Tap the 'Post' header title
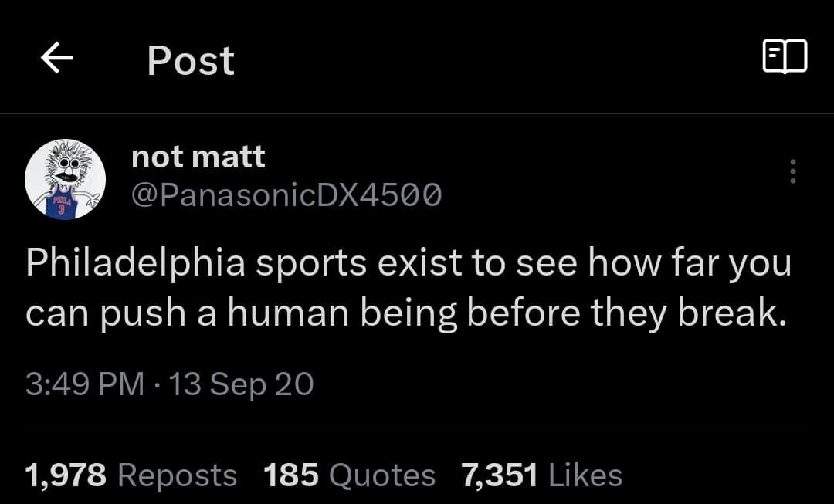The width and height of the screenshot is (834, 504). point(191,60)
